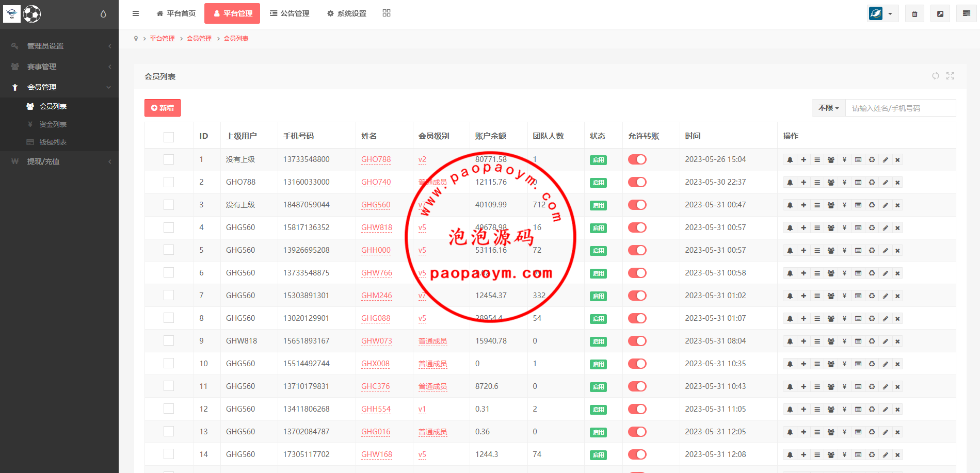The height and width of the screenshot is (473, 980).
Task: Click the water drop theme icon in sidebar header
Action: click(103, 14)
